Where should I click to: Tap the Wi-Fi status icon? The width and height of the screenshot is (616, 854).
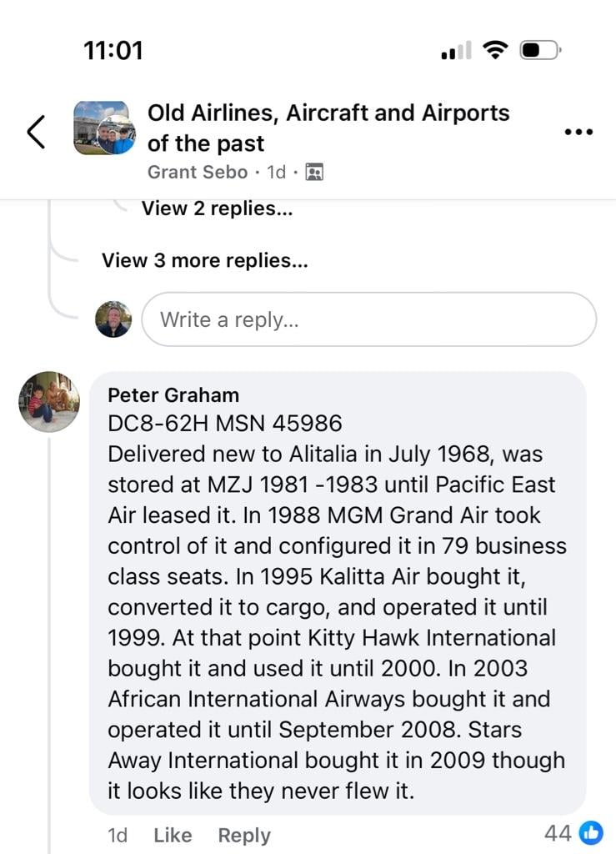(495, 50)
